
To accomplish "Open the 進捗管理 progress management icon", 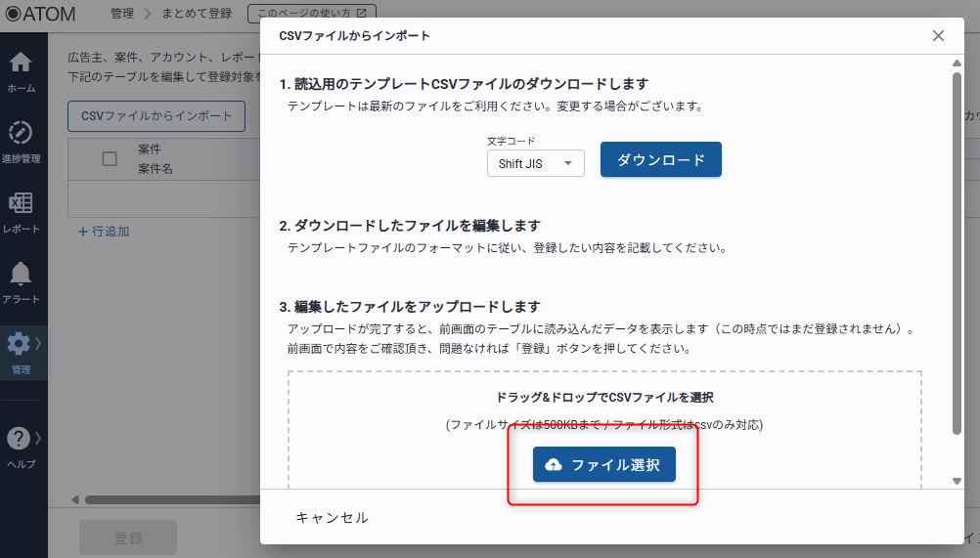I will pos(21,133).
